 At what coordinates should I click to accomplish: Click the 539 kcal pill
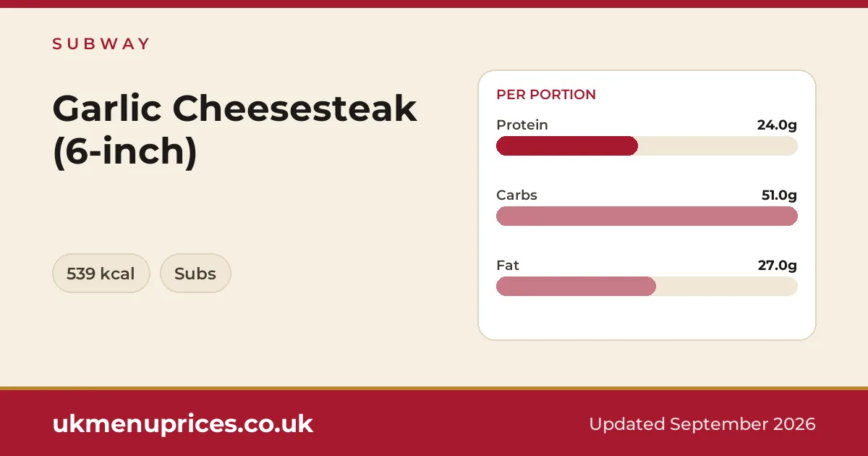coord(101,274)
